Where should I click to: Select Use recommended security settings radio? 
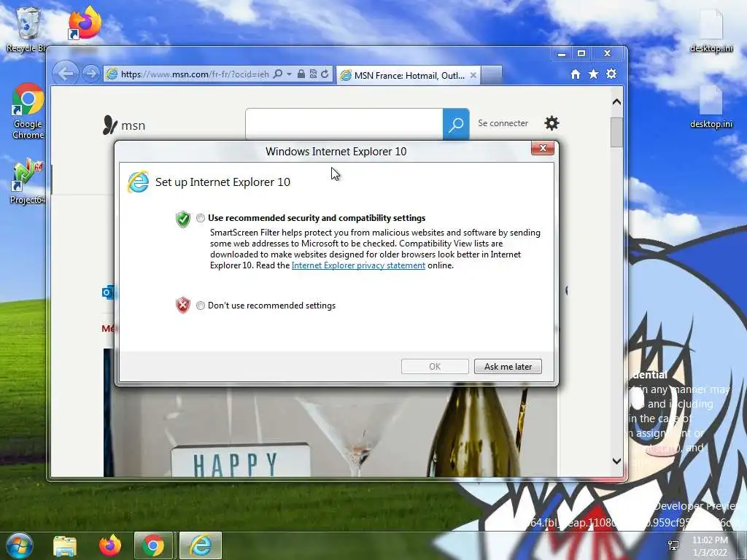tap(201, 218)
